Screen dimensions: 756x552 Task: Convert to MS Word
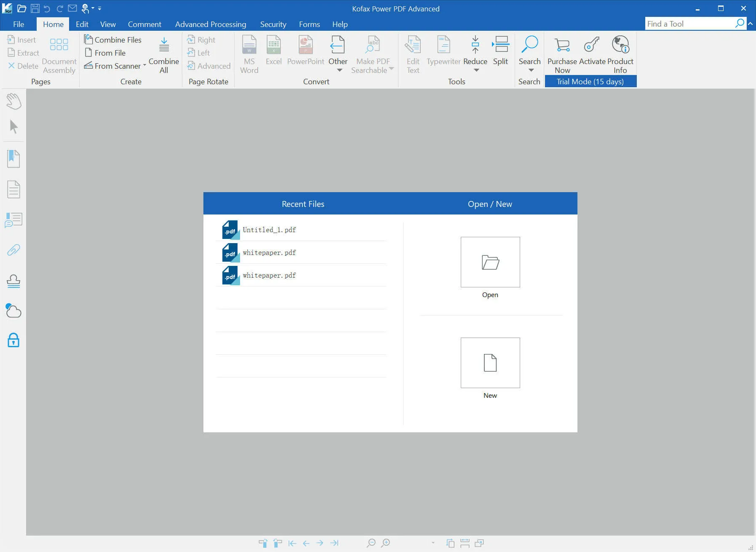click(x=249, y=54)
